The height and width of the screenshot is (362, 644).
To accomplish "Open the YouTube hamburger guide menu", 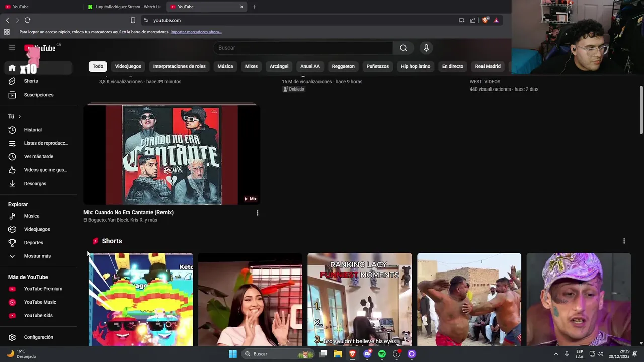I will 12,48.
